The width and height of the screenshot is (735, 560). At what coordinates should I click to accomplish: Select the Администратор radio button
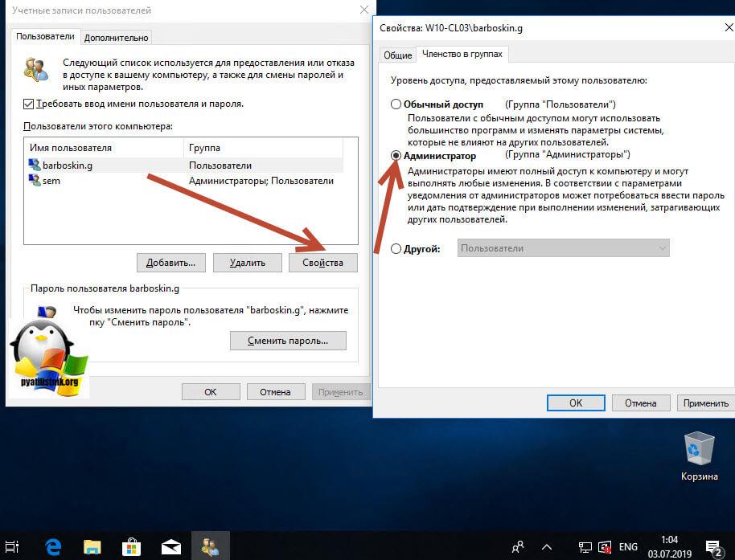396,155
